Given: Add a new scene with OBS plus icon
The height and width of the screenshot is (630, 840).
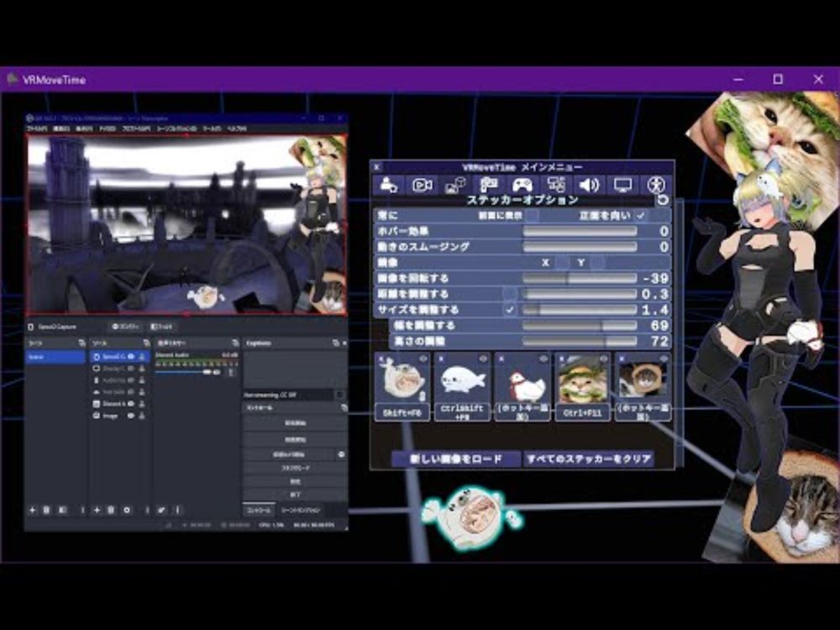Looking at the screenshot, I should [x=32, y=510].
